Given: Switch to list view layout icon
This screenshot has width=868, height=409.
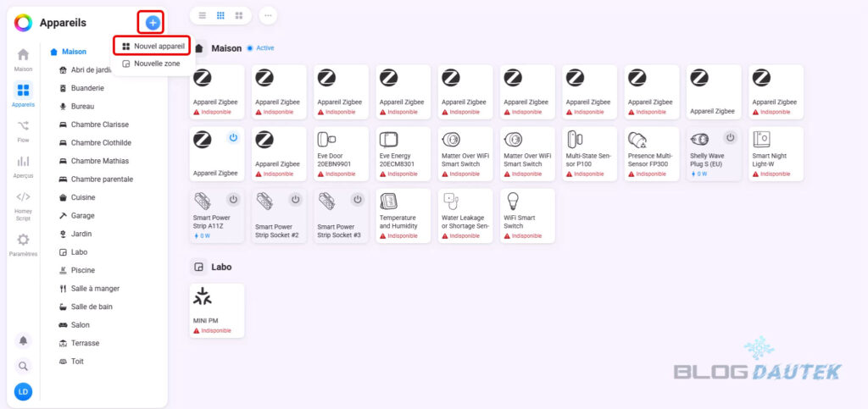Looking at the screenshot, I should (x=203, y=15).
